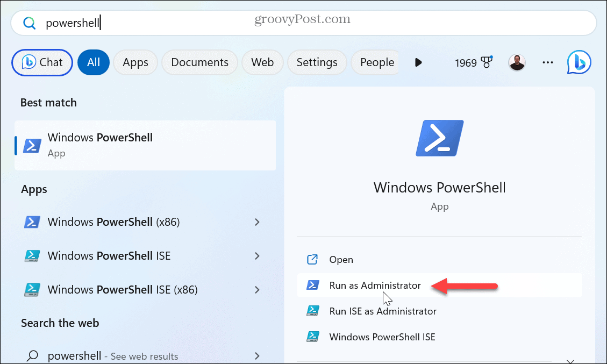Click the large PowerShell logo in details pane
The image size is (607, 364).
[x=440, y=138]
